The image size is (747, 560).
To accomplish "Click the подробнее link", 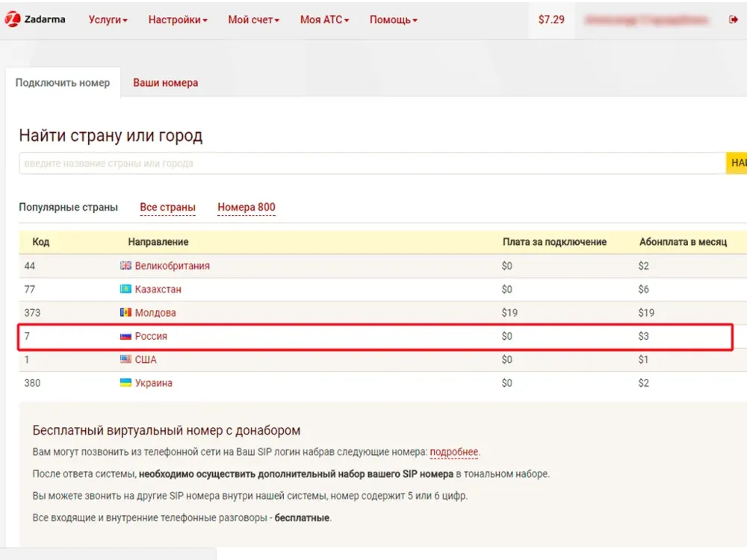I will click(x=454, y=452).
